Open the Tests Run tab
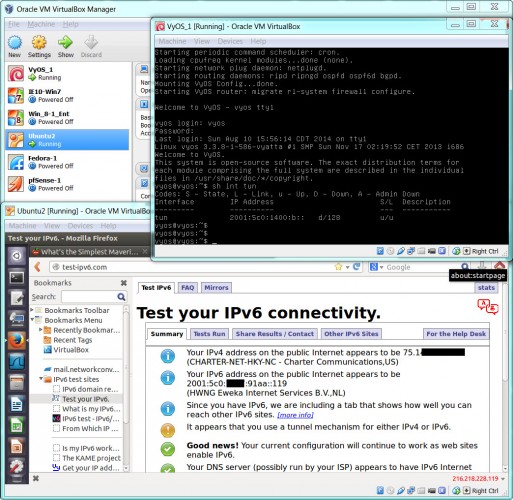Viewport: 513px width, 500px height. [x=209, y=334]
